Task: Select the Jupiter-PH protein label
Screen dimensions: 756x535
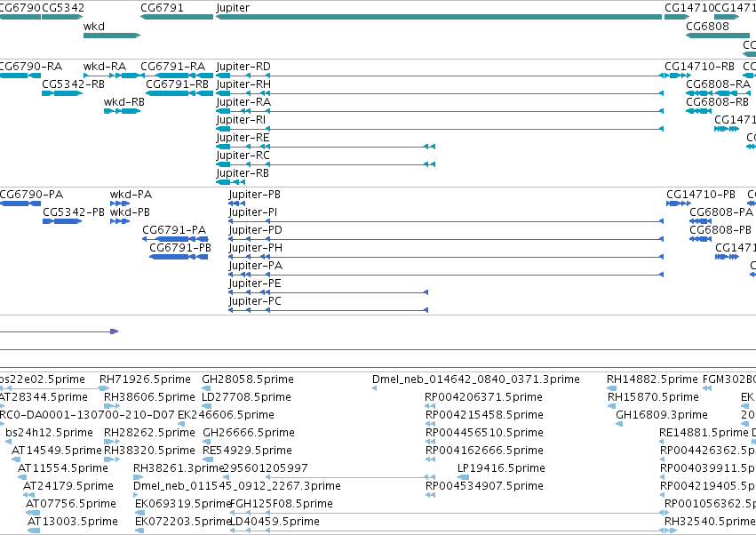Action: point(256,249)
